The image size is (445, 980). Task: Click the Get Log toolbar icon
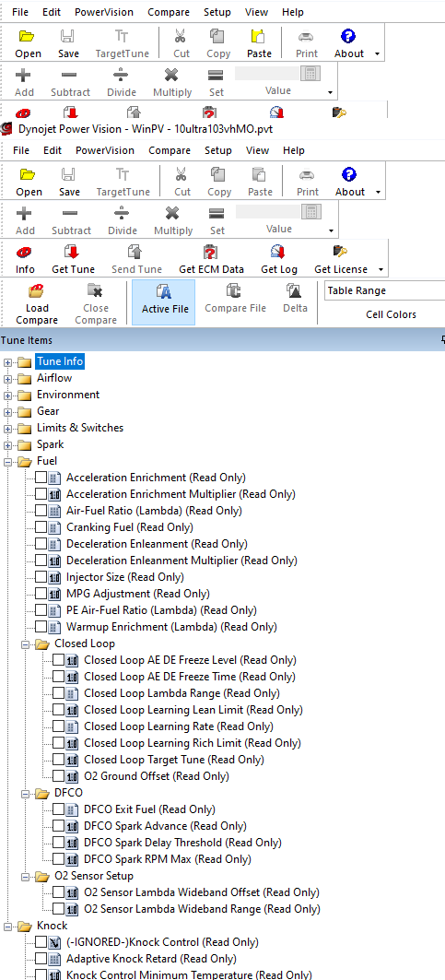point(278,252)
